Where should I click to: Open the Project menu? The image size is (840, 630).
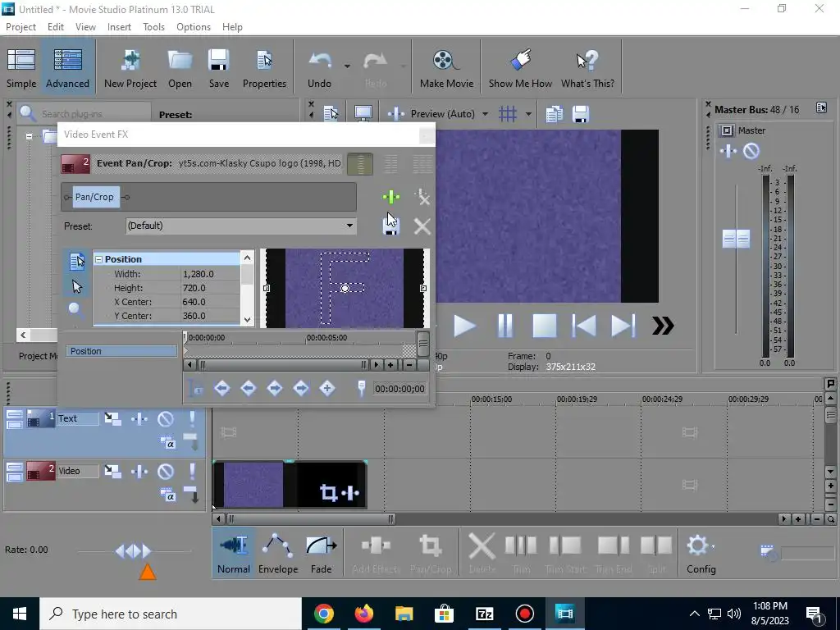21,27
